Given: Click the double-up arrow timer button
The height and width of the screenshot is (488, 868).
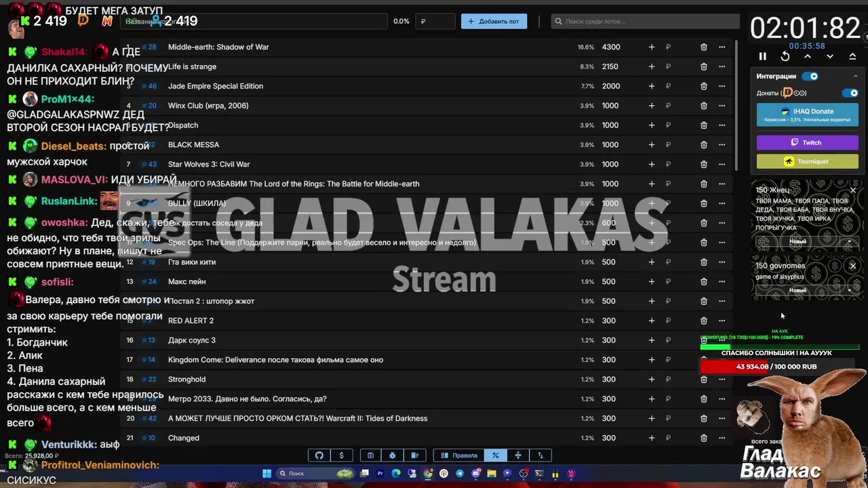Looking at the screenshot, I should tap(852, 57).
